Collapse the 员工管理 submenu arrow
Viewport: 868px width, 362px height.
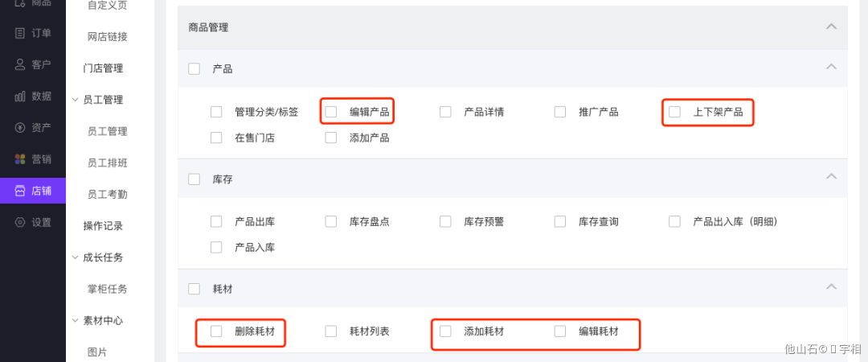(x=76, y=100)
